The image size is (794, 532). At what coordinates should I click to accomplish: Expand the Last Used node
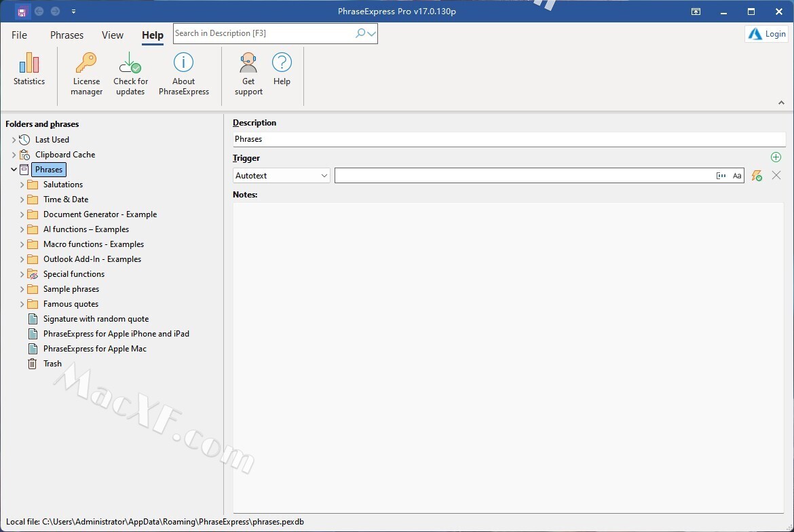point(14,140)
